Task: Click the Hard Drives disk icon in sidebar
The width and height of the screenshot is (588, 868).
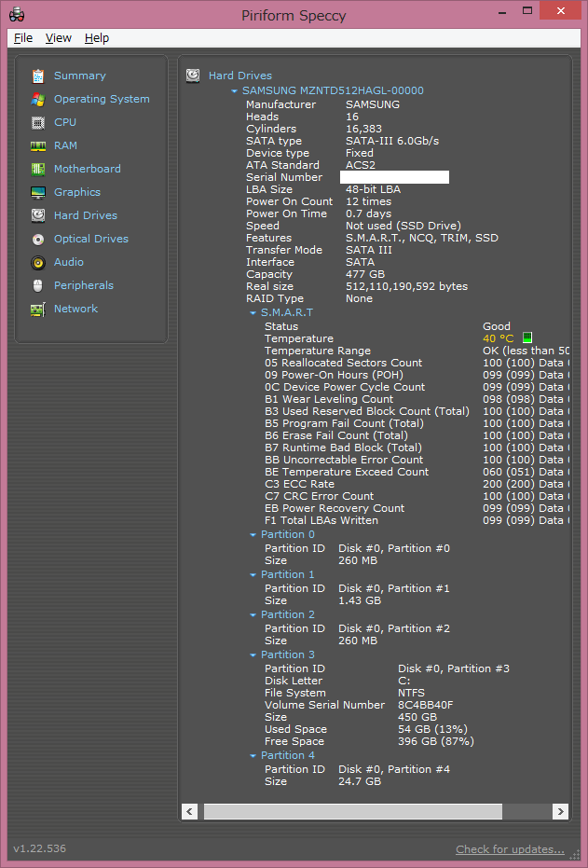Action: coord(37,215)
